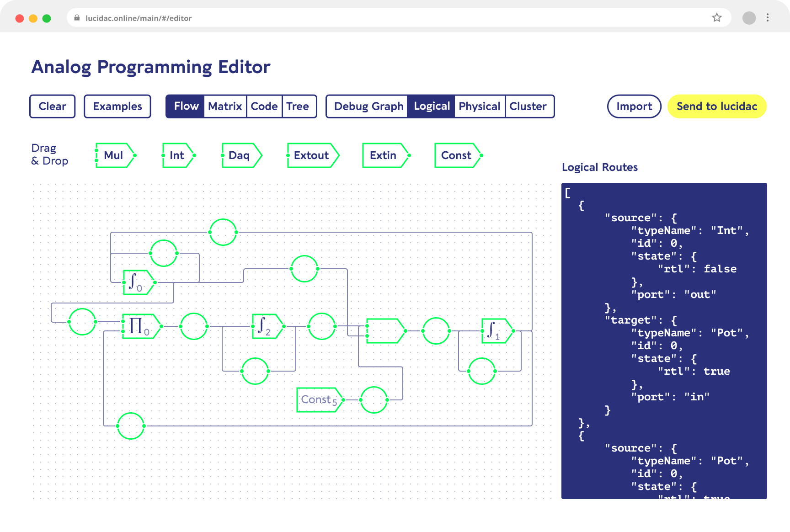Click the "port": "out" line
This screenshot has height=532, width=790.
pyautogui.click(x=673, y=295)
